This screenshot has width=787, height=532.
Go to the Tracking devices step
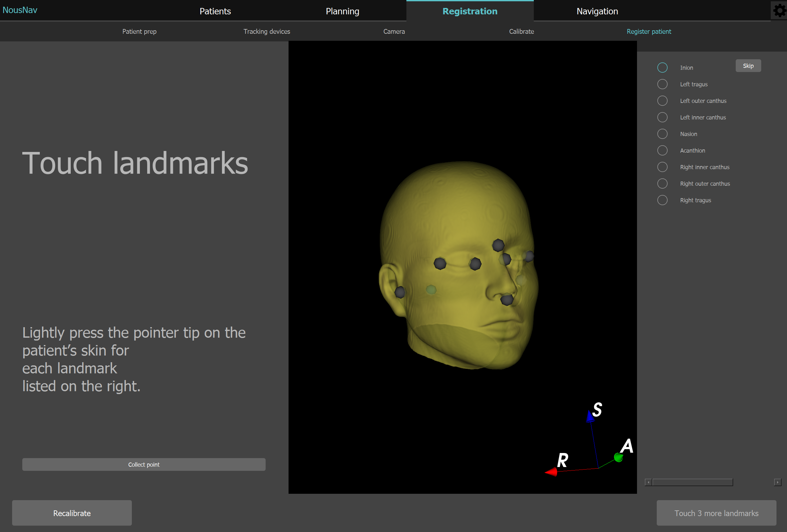(x=267, y=31)
